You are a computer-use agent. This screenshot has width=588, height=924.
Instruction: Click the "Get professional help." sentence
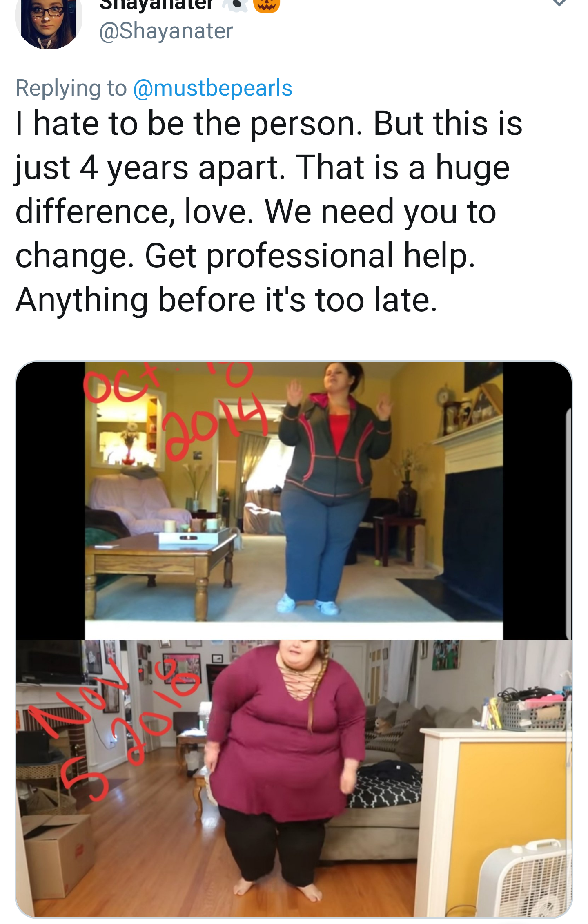[310, 256]
